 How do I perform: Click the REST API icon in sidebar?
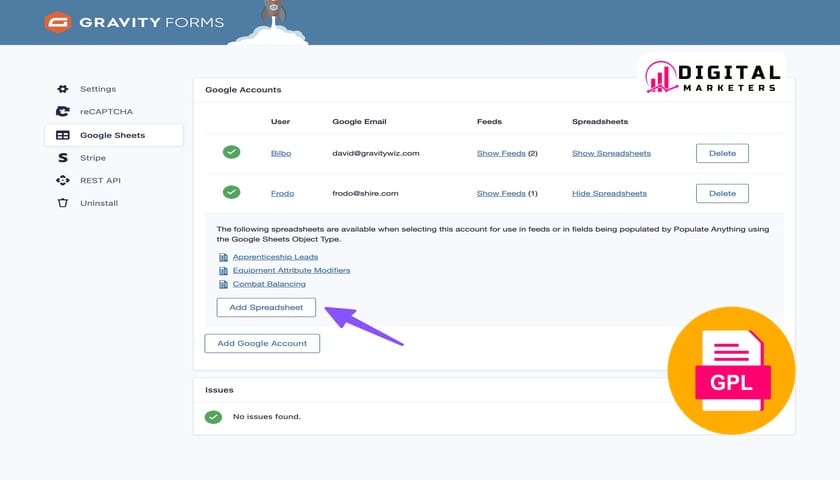[x=63, y=181]
